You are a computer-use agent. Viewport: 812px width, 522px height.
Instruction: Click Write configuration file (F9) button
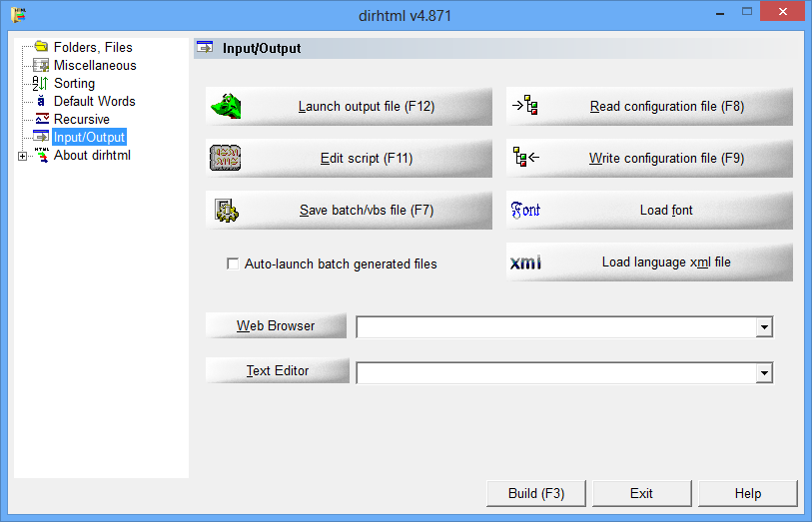649,158
